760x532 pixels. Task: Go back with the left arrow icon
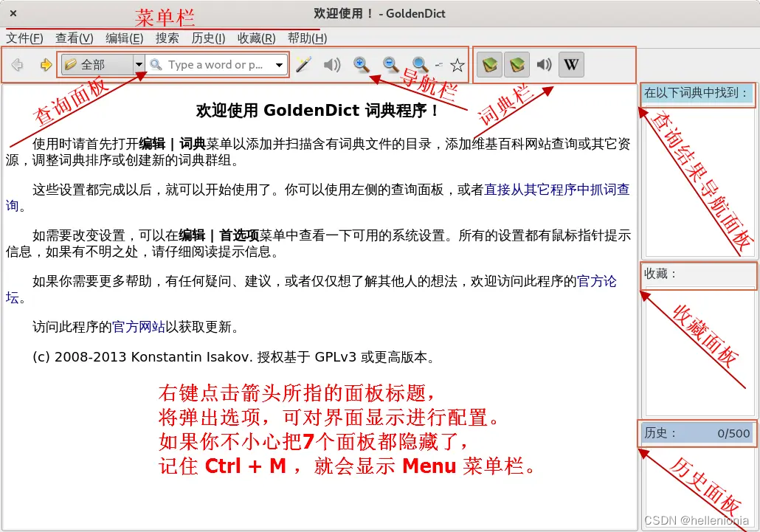point(18,65)
